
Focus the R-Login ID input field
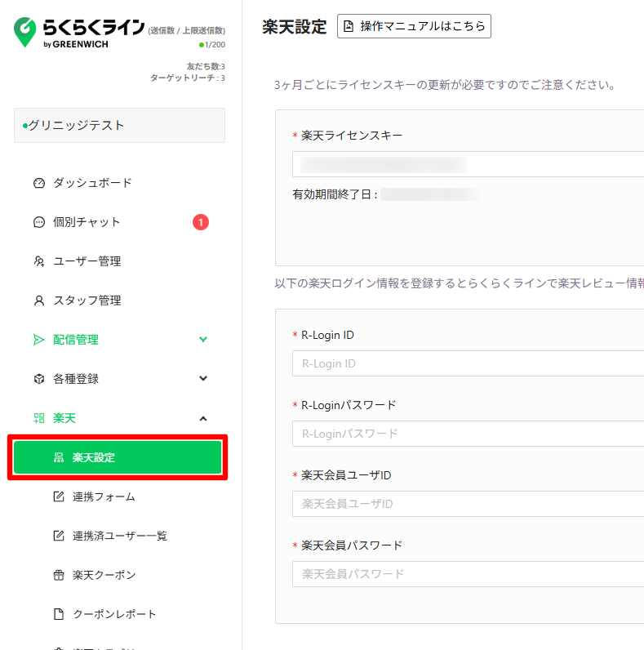pyautogui.click(x=468, y=363)
